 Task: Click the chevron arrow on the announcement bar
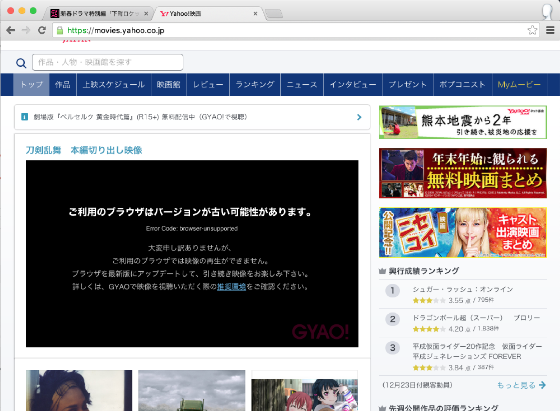[x=359, y=117]
